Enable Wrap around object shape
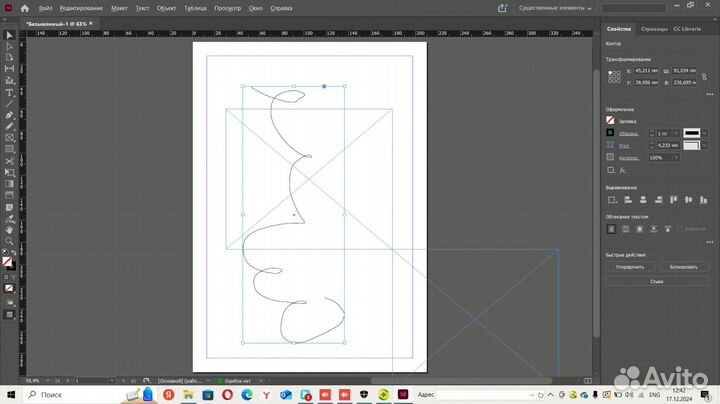 640,229
